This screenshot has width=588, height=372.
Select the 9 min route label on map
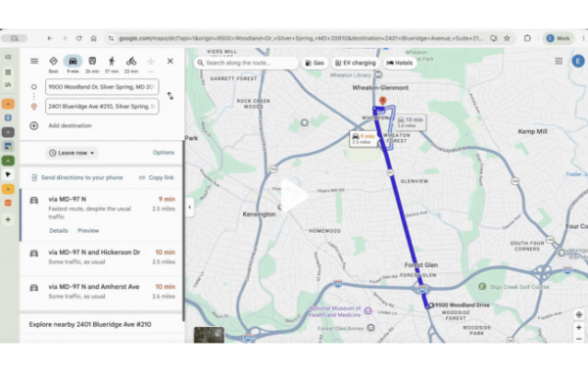tap(364, 139)
